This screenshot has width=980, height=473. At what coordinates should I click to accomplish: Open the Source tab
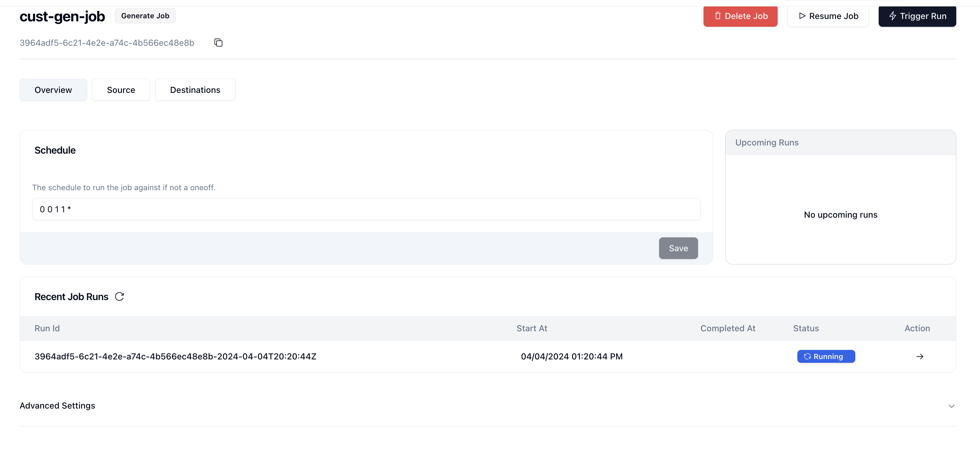tap(121, 90)
